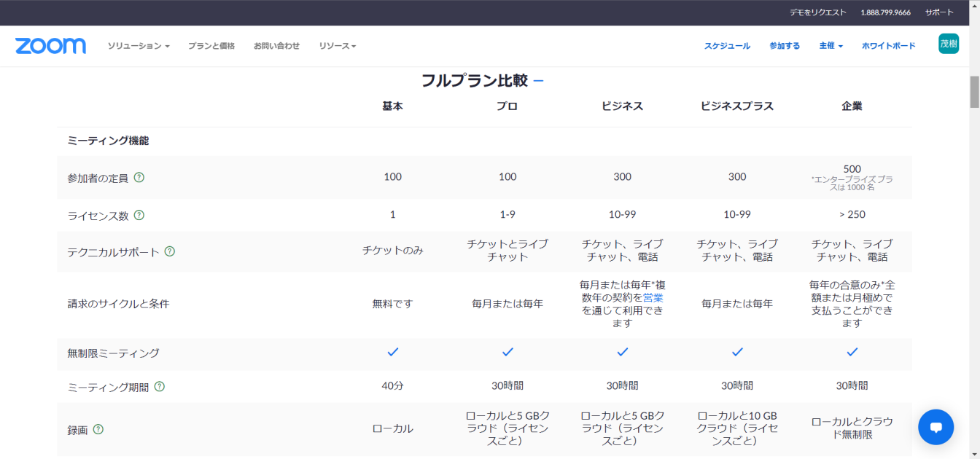Click the Zoom logo in header
The width and height of the screenshot is (980, 459).
(50, 46)
